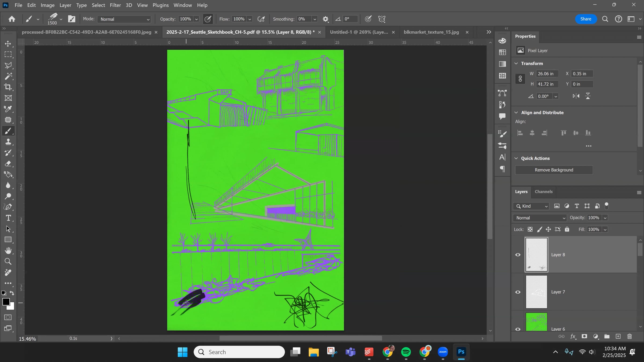Create a new layer

[x=618, y=337]
